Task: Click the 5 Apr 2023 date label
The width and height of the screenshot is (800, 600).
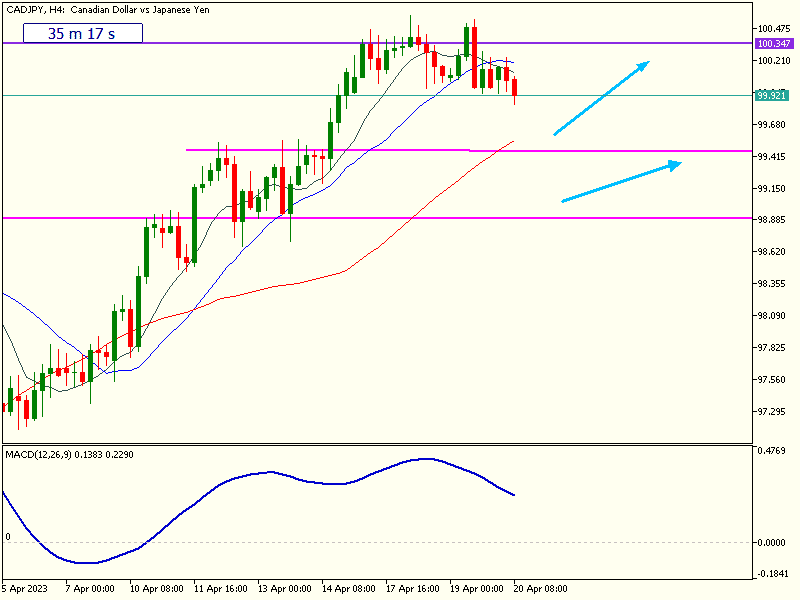Action: [27, 588]
